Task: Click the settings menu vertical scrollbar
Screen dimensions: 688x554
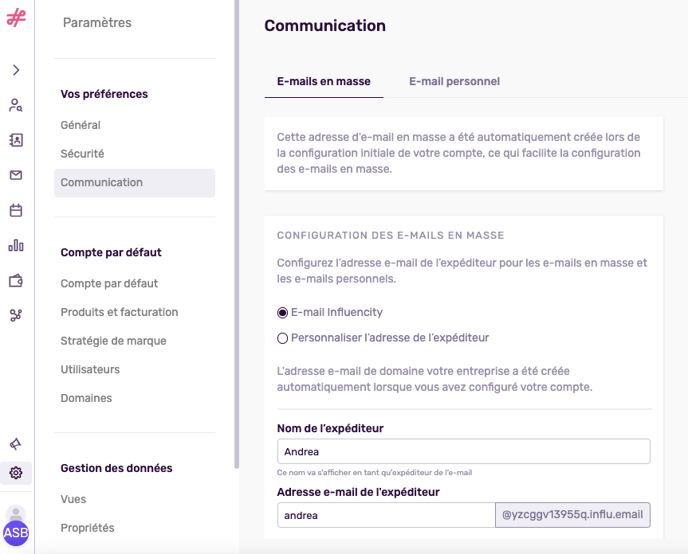Action: point(236,235)
